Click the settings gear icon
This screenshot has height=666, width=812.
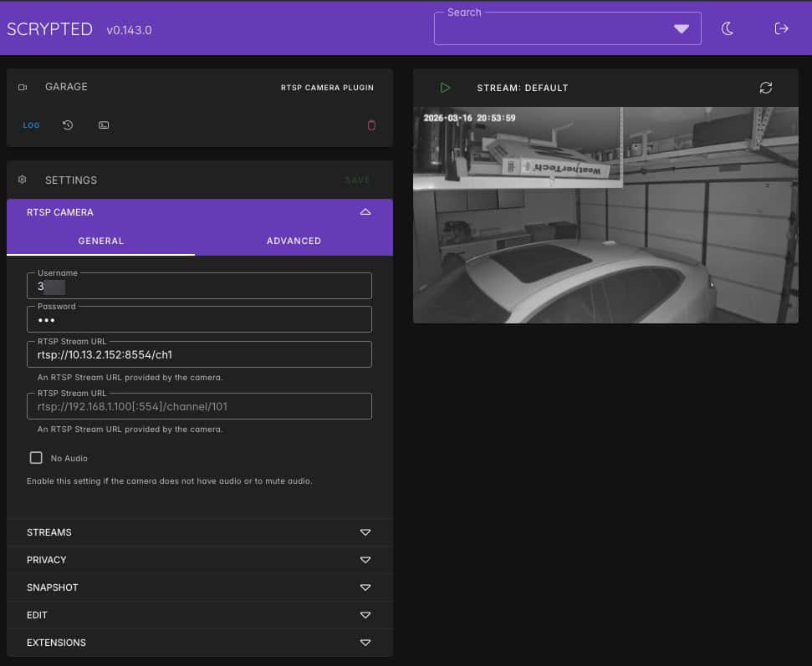point(23,180)
